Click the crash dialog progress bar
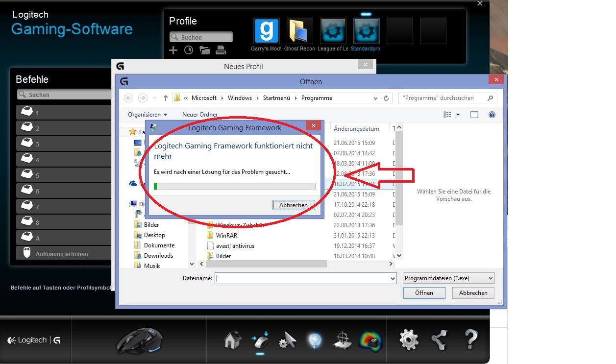616x364 pixels. tap(234, 186)
